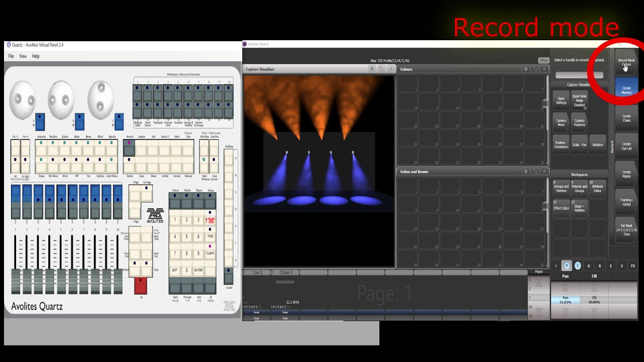Open the View menu in Virtual Panel
644x362 pixels.
pyautogui.click(x=23, y=56)
